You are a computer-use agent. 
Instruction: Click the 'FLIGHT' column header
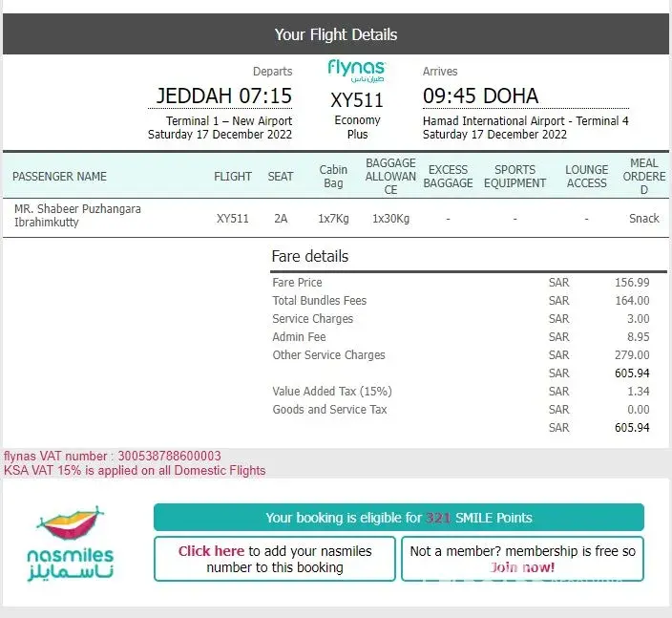click(233, 177)
